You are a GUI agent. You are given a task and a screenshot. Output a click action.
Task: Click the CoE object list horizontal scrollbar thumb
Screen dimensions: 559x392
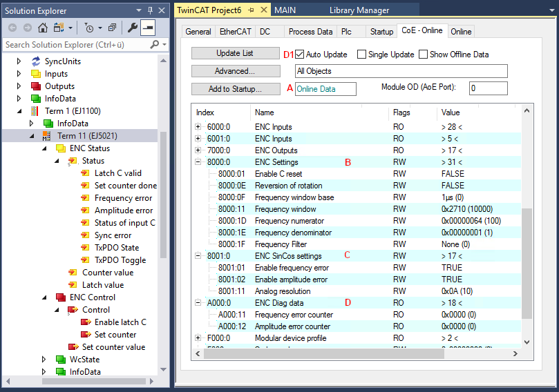pyautogui.click(x=323, y=353)
